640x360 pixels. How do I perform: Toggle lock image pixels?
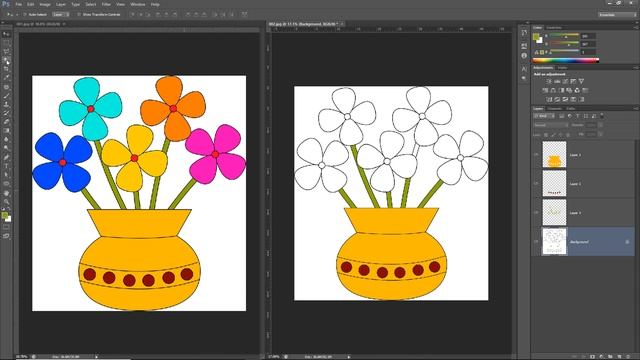point(553,134)
